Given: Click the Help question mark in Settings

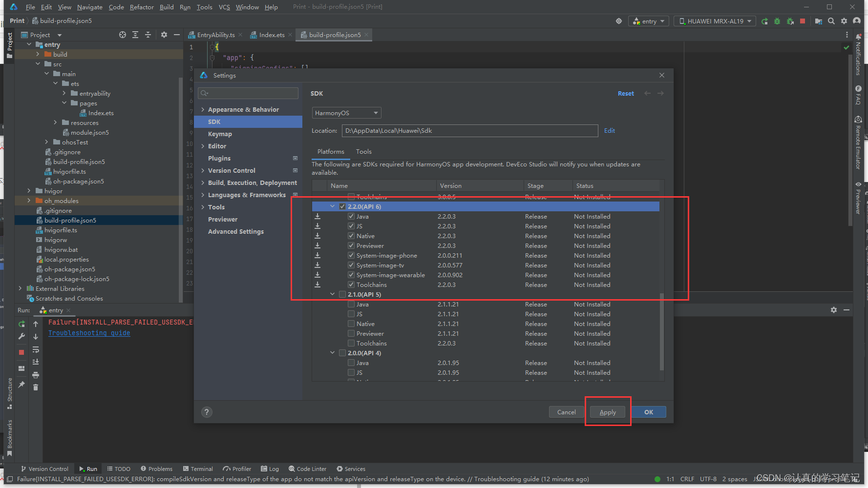Looking at the screenshot, I should tap(207, 412).
